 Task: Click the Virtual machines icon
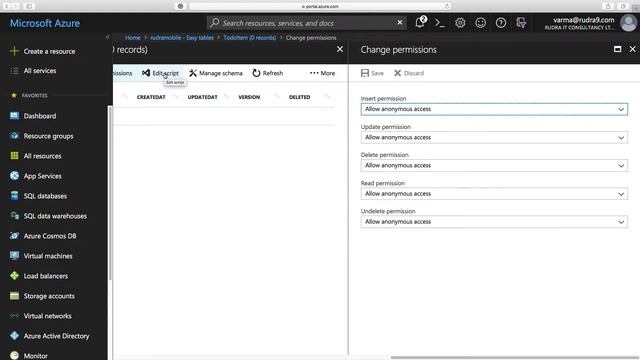[14, 256]
